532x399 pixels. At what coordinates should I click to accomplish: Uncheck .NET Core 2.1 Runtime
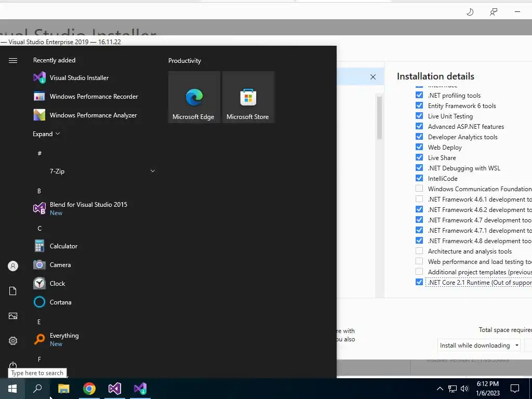click(419, 282)
